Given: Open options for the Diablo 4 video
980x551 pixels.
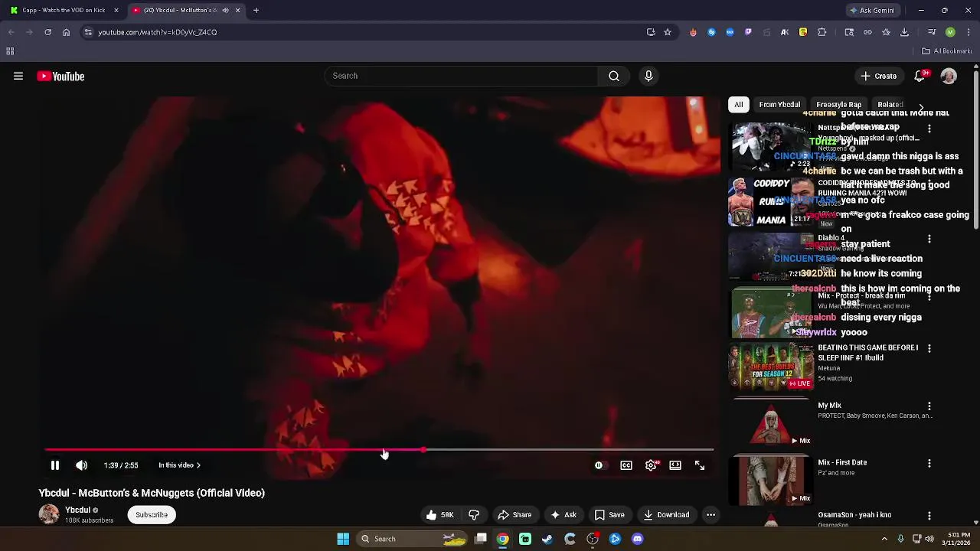Looking at the screenshot, I should (x=929, y=239).
